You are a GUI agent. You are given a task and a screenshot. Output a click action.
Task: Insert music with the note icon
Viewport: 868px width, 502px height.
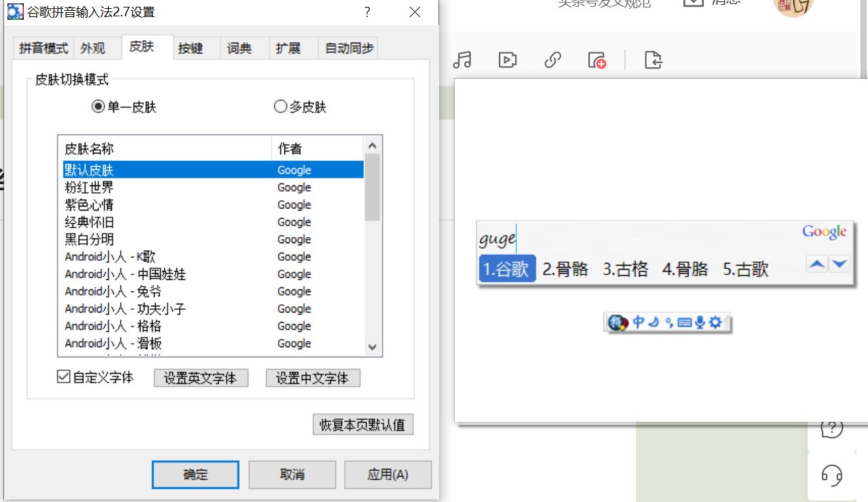(462, 60)
